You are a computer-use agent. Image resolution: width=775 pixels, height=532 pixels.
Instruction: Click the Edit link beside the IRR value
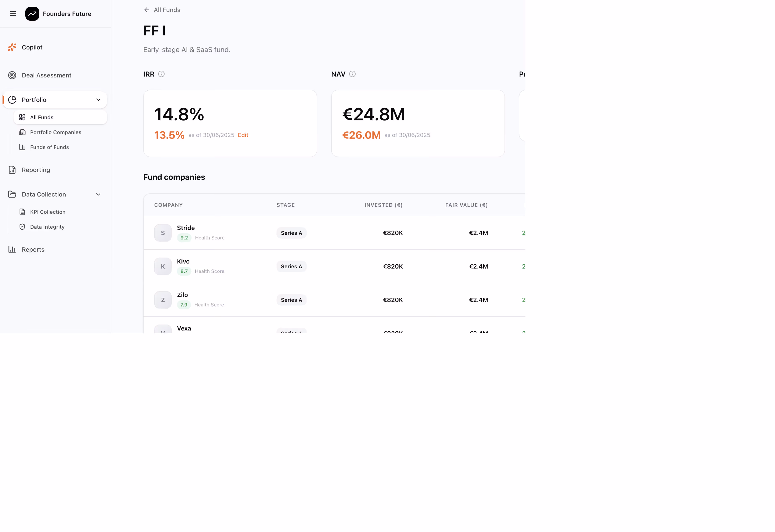coord(243,135)
